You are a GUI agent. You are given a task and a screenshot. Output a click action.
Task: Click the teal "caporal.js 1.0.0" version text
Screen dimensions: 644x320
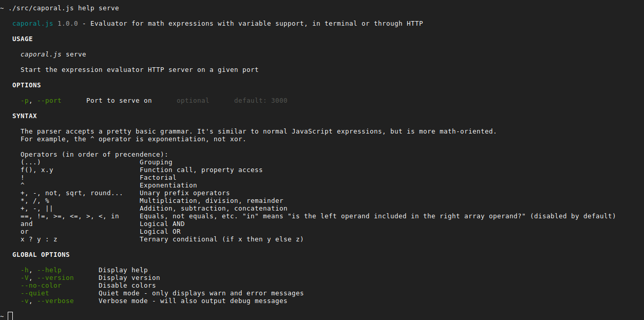coord(45,24)
